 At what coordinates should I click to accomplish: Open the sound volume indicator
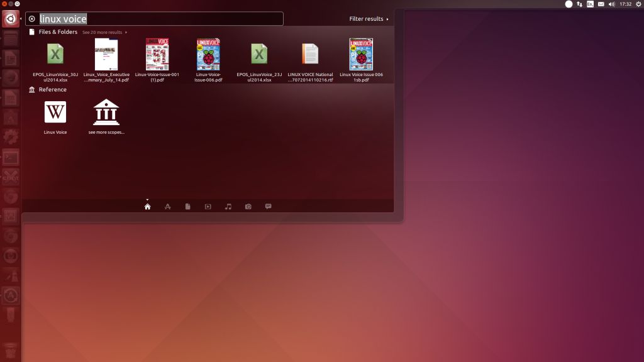click(x=611, y=4)
